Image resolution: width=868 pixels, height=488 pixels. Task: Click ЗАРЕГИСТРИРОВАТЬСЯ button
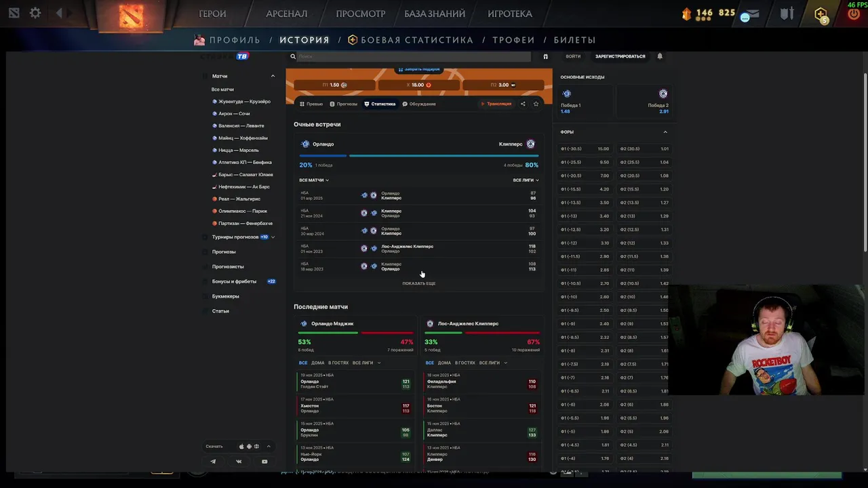(x=620, y=56)
